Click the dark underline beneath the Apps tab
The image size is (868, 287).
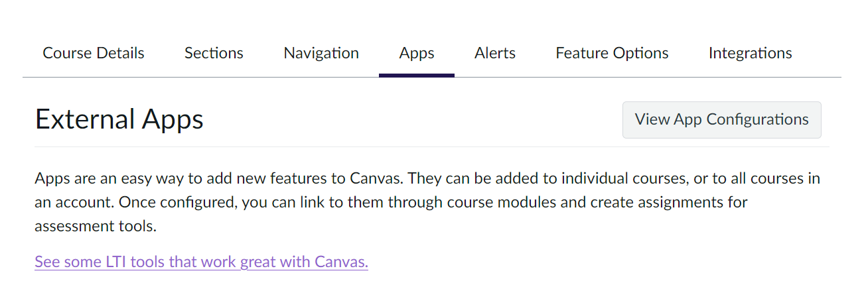(x=417, y=75)
